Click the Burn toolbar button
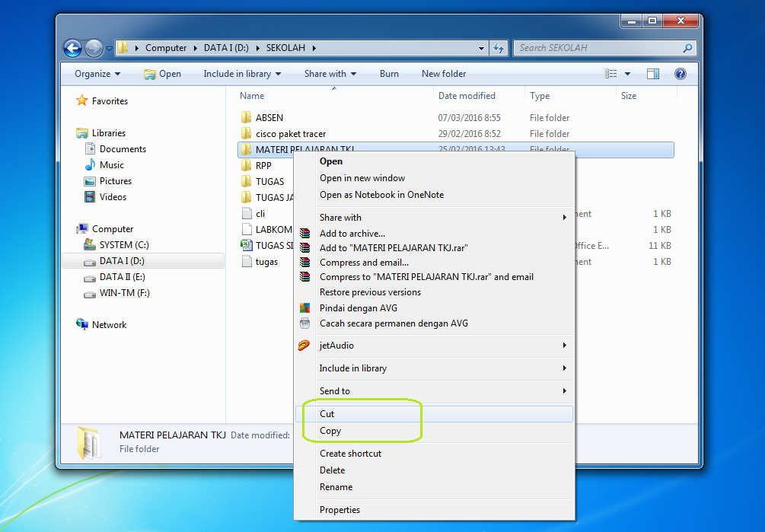Image resolution: width=765 pixels, height=532 pixels. coord(389,74)
